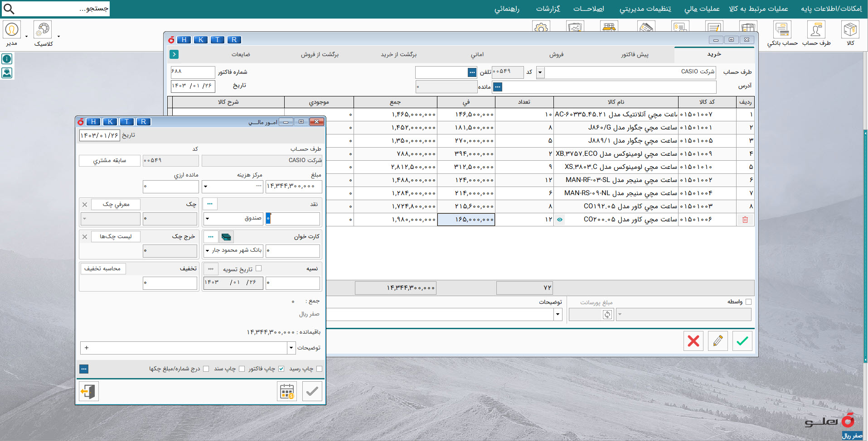Click the ellipsis button next to كارت خوان

coord(211,237)
